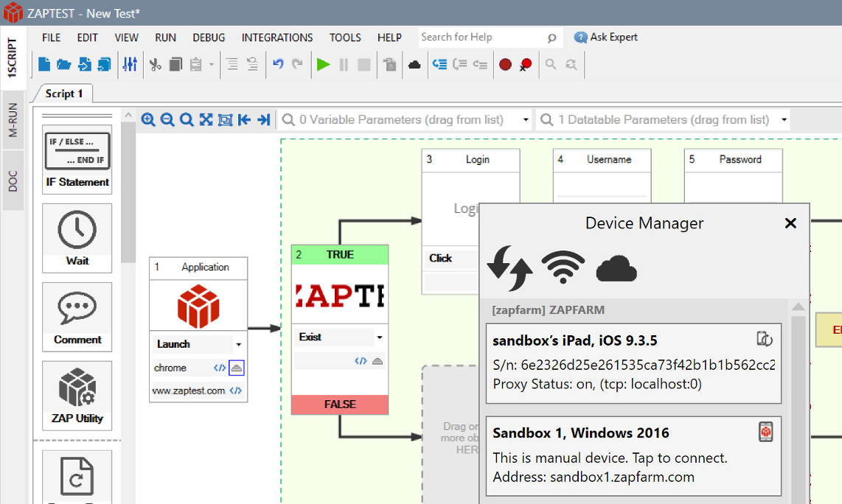Open the settings sliders toolbar icon

point(130,64)
